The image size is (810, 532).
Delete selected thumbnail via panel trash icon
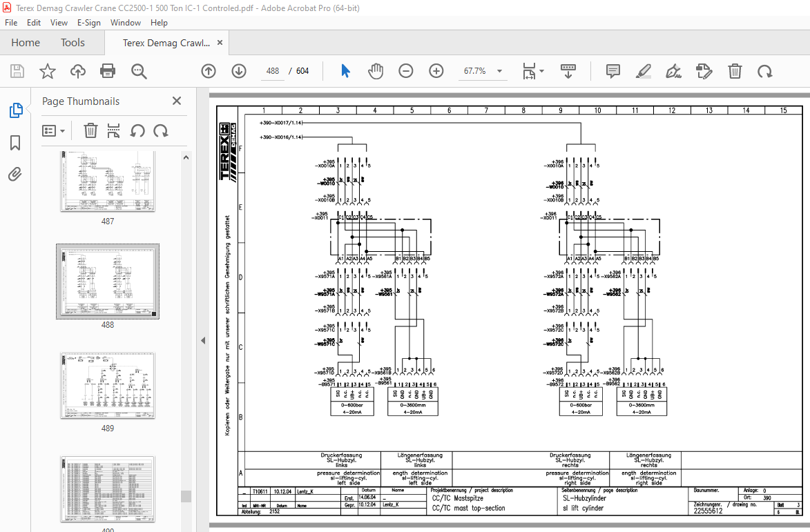pyautogui.click(x=90, y=130)
